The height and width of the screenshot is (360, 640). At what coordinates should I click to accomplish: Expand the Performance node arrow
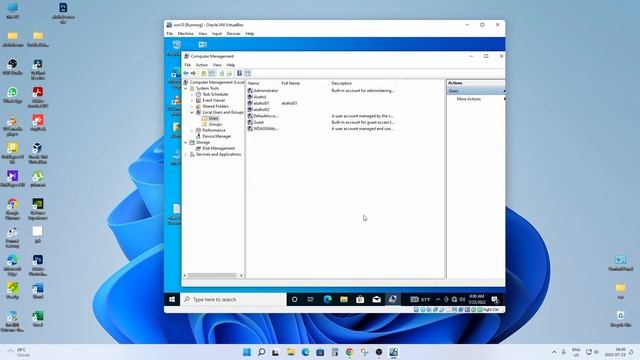[192, 130]
